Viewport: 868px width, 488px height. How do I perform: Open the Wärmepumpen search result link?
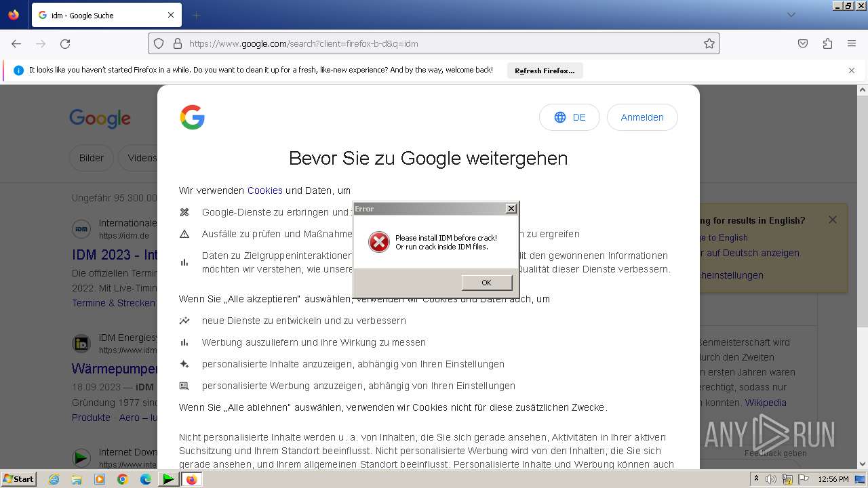tap(115, 369)
